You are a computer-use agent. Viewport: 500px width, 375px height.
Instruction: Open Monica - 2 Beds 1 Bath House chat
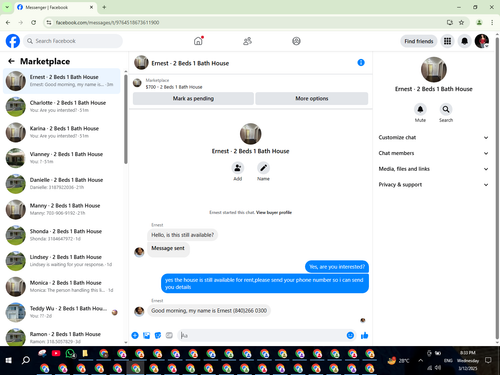tap(62, 286)
